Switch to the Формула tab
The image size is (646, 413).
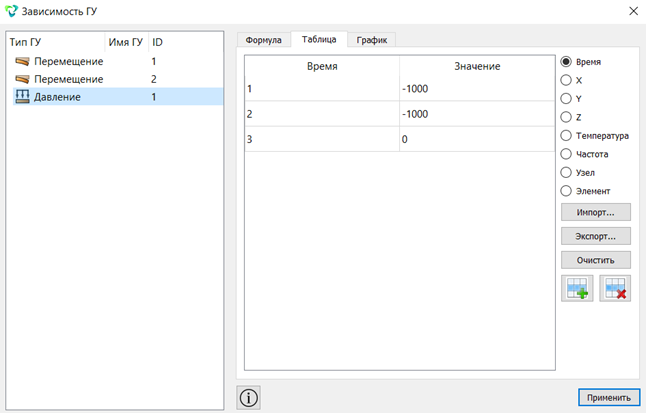264,40
